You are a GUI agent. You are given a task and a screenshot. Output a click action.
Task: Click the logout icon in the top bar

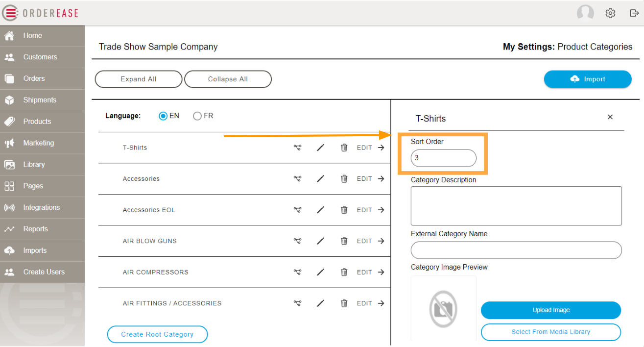[634, 13]
